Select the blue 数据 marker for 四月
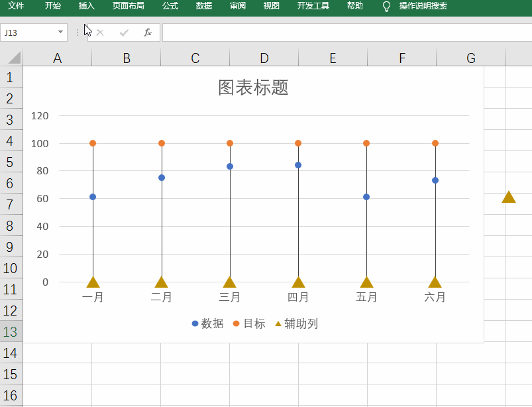 point(298,165)
